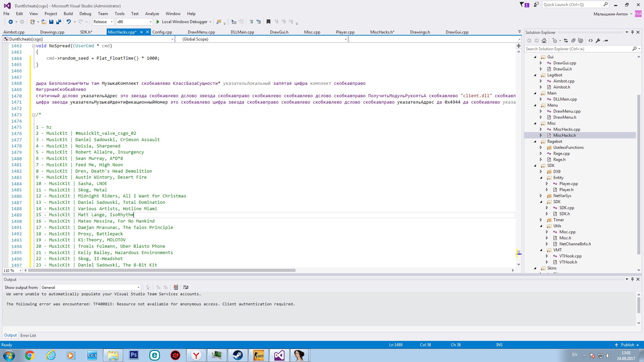
Task: Open the Show output from General dropdown
Action: (91, 288)
